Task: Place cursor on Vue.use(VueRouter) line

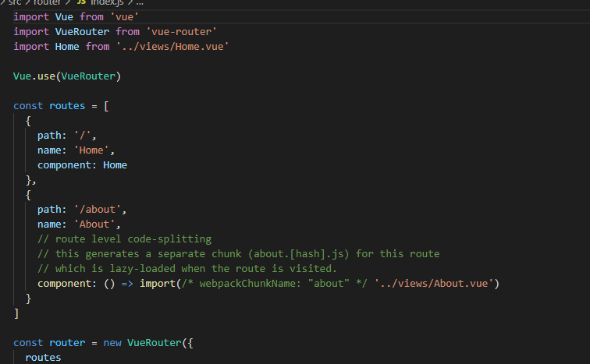Action: click(x=67, y=76)
